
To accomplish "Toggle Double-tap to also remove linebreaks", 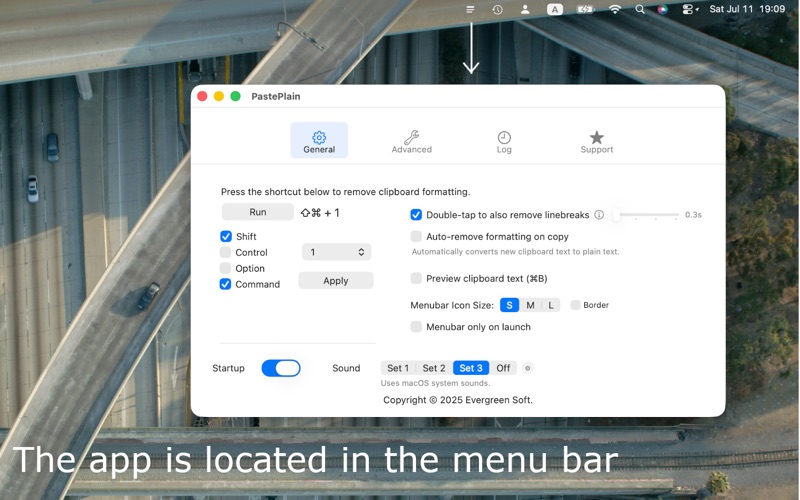I will [416, 215].
